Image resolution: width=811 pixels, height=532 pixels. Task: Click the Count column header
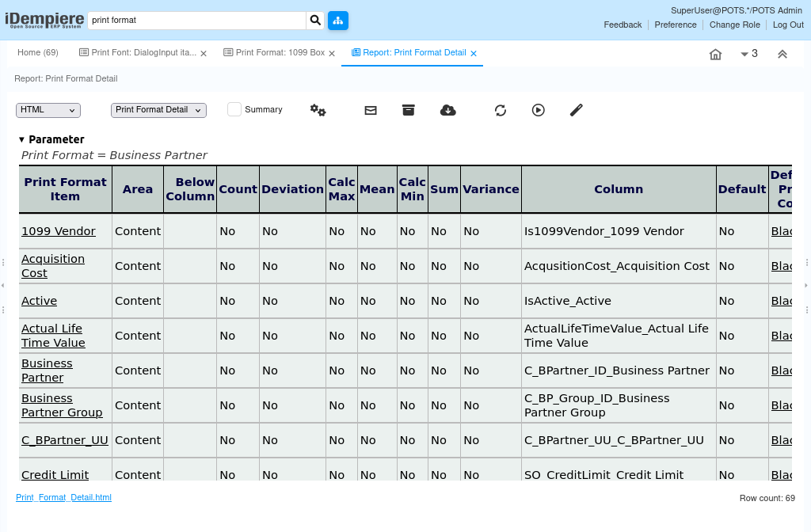pos(238,189)
